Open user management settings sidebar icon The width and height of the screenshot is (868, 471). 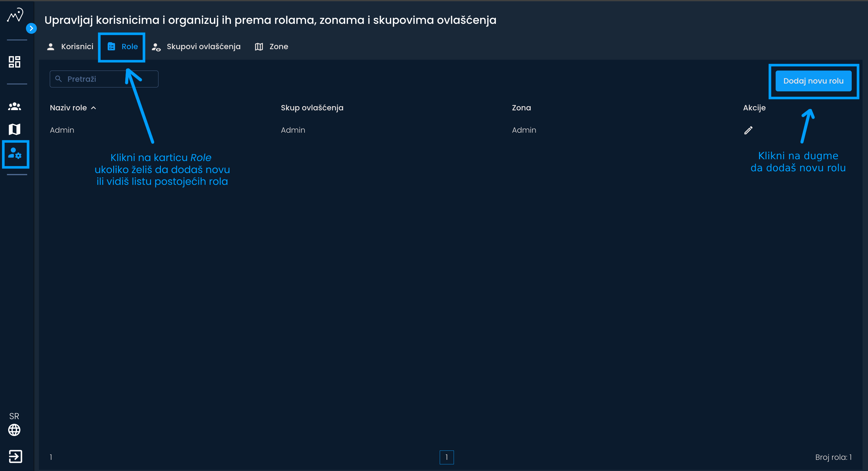(15, 154)
